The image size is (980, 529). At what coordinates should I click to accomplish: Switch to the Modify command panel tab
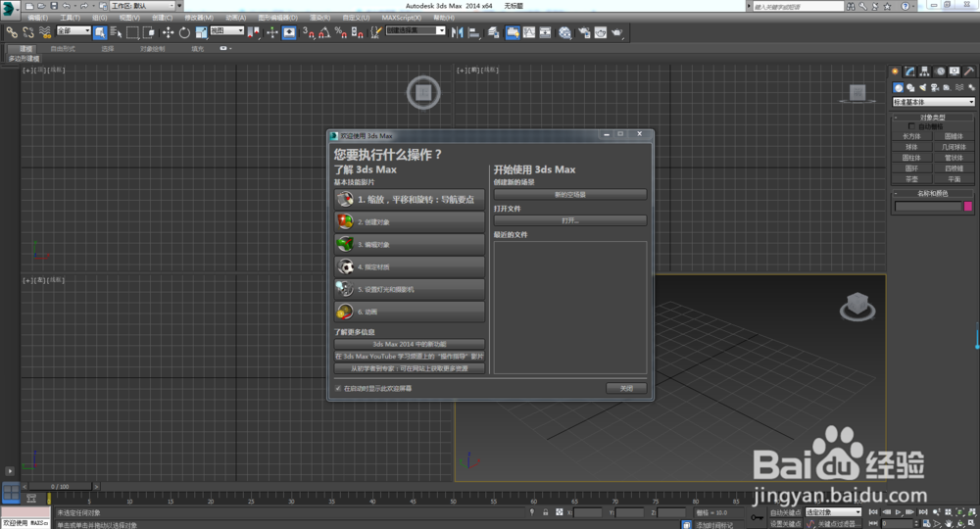pyautogui.click(x=910, y=72)
